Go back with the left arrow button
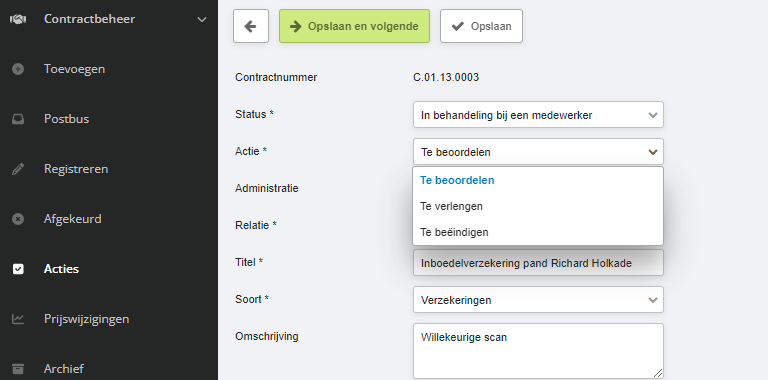The image size is (768, 380). click(251, 26)
